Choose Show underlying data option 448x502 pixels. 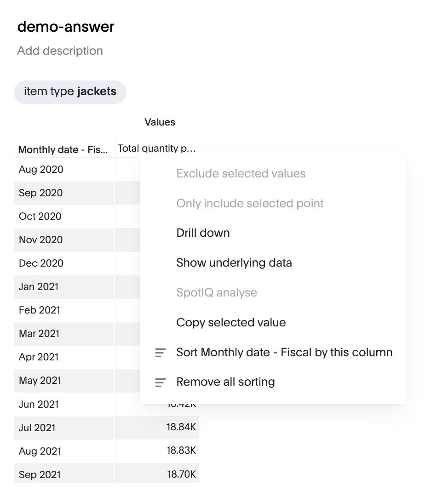pyautogui.click(x=234, y=263)
